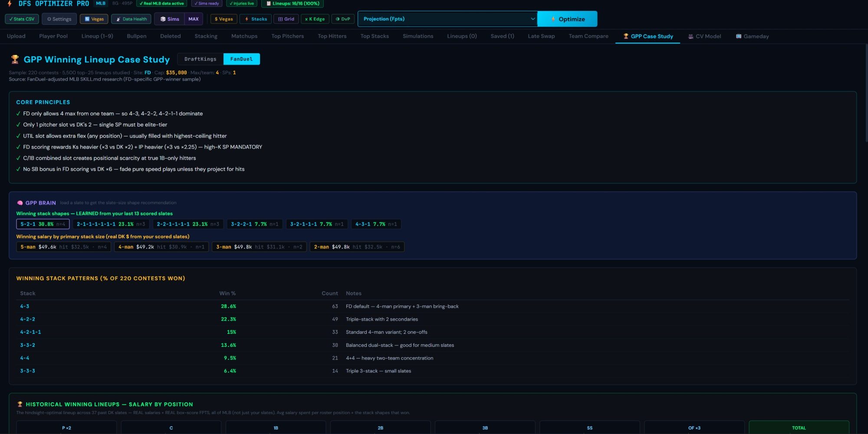Click the DvP button
Screen dimensions: 868x434
[x=343, y=19]
